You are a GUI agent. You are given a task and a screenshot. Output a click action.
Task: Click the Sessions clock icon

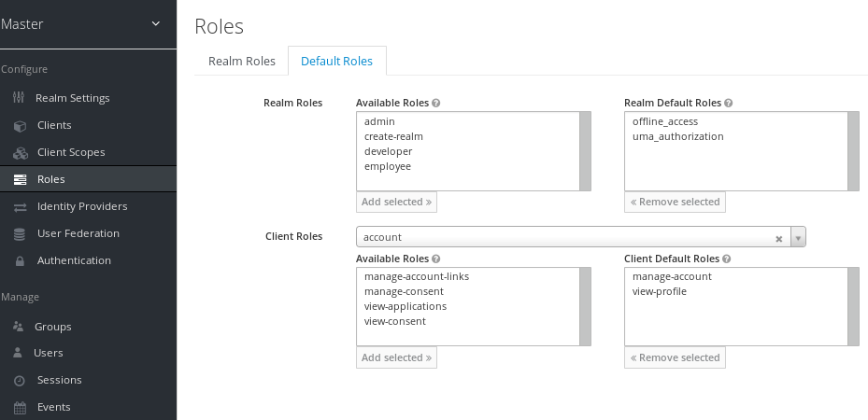coord(20,380)
